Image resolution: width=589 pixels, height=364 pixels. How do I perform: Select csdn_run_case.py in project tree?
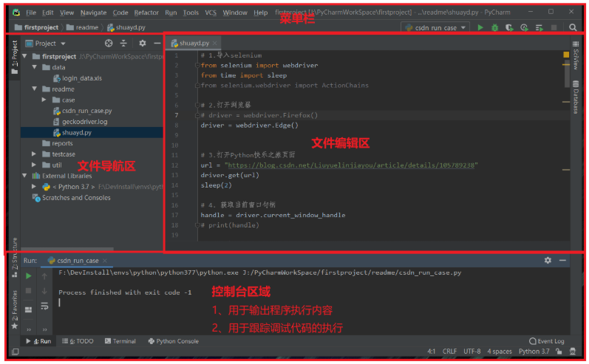coord(86,111)
